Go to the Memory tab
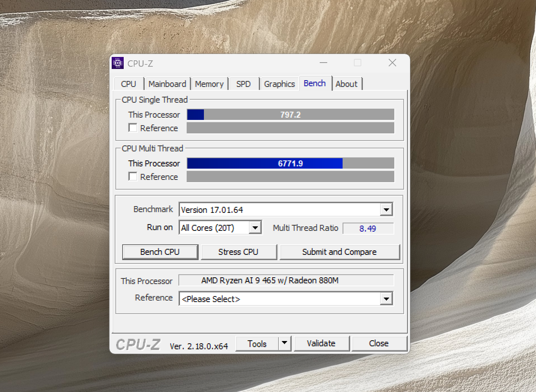 (x=209, y=84)
